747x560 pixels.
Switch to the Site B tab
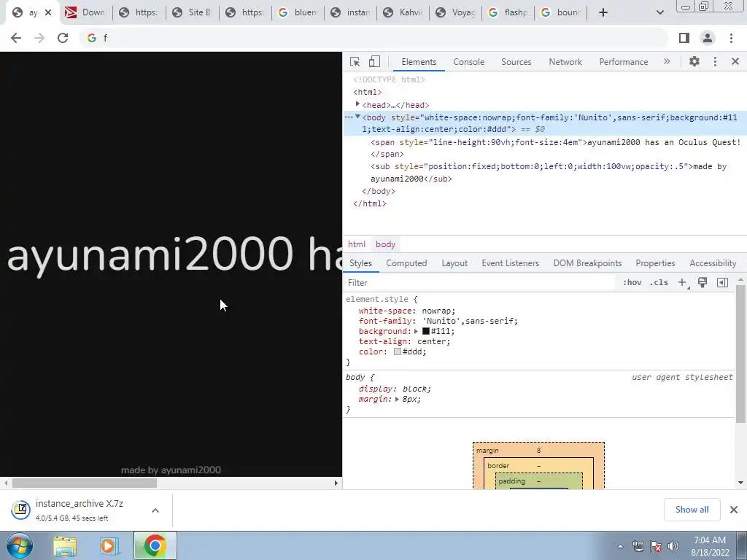coord(193,12)
